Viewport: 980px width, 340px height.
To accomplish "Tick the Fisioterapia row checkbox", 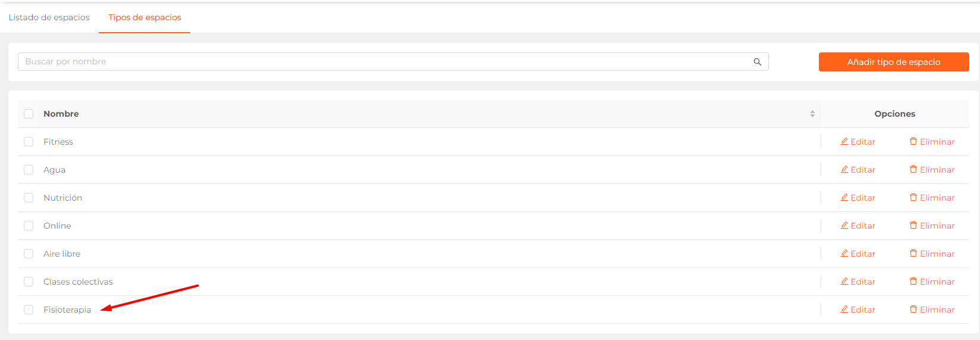I will 29,310.
